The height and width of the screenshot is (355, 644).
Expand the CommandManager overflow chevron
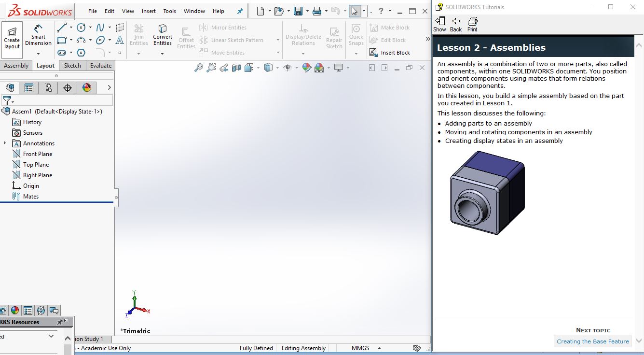427,39
